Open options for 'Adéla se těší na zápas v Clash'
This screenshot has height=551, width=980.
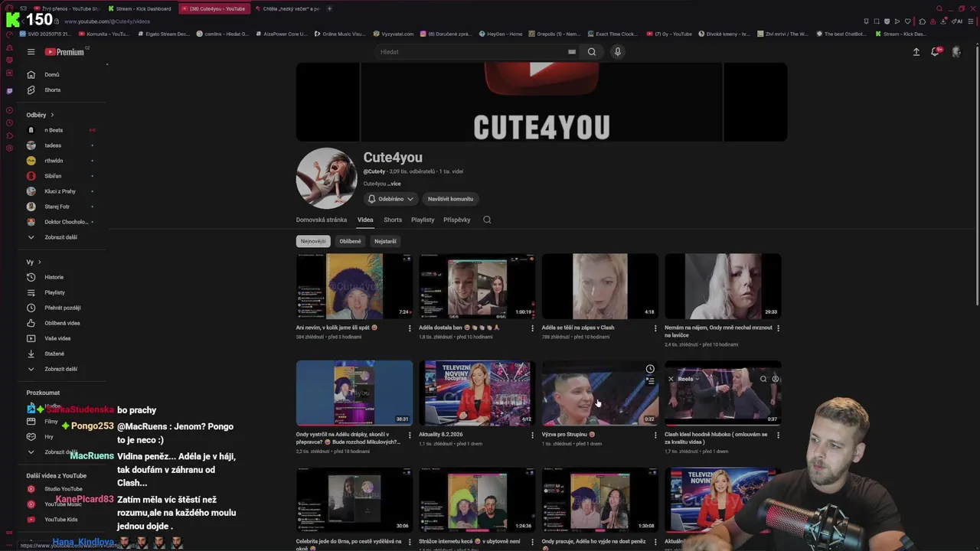(655, 328)
